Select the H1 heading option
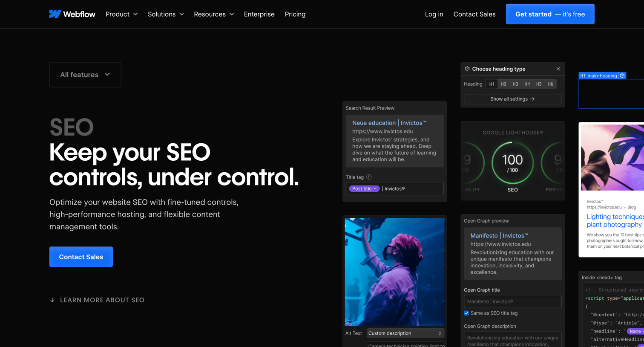Screen dimensions: 644x347 [492, 84]
